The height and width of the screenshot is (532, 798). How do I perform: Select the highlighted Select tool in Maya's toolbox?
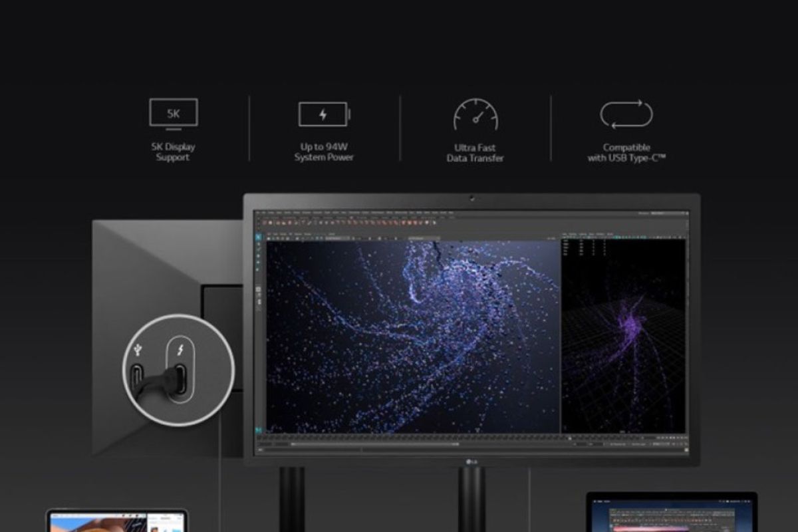(x=259, y=237)
